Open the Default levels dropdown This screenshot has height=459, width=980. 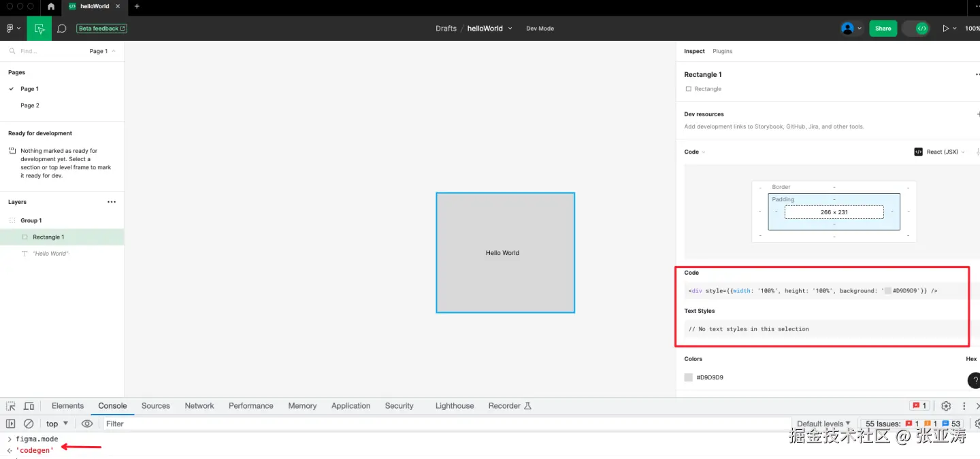click(x=823, y=424)
